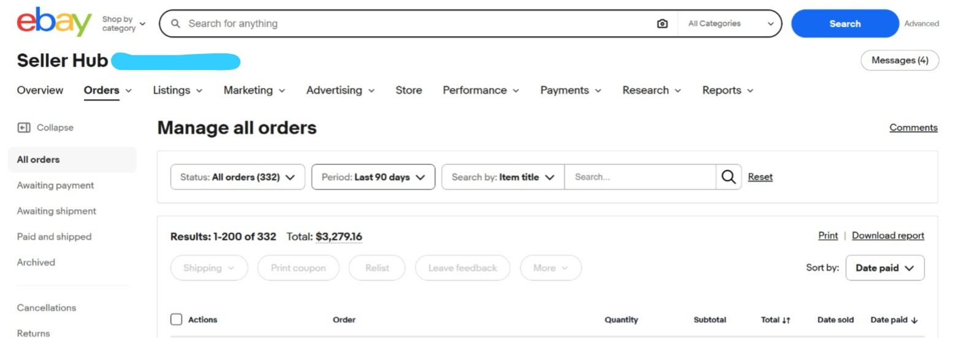
Task: Open Messages (4)
Action: [x=900, y=60]
